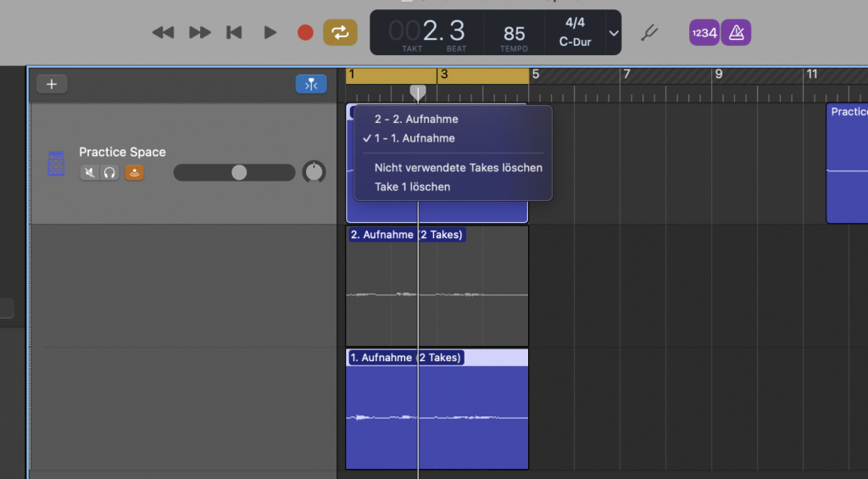The height and width of the screenshot is (479, 868).
Task: Click bar 7 in the timeline ruler
Action: (x=626, y=75)
